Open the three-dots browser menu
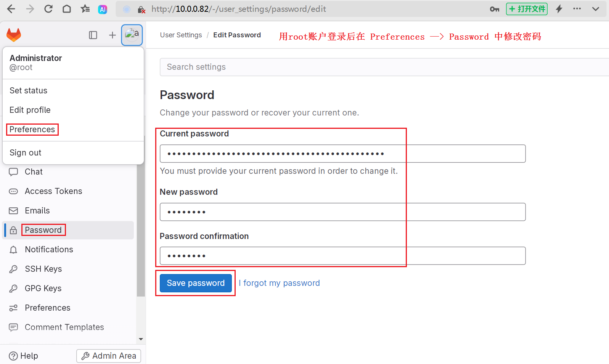Screen dimensions: 609x364 tap(577, 9)
